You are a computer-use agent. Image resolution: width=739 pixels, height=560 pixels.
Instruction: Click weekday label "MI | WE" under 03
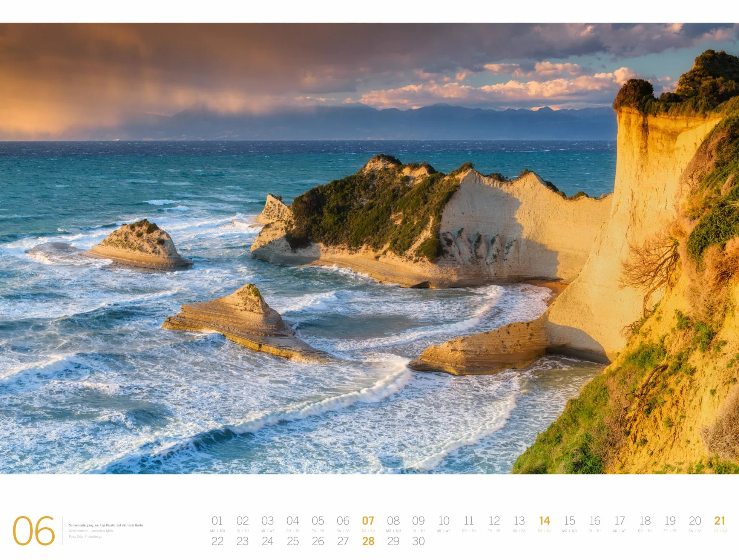click(x=268, y=531)
